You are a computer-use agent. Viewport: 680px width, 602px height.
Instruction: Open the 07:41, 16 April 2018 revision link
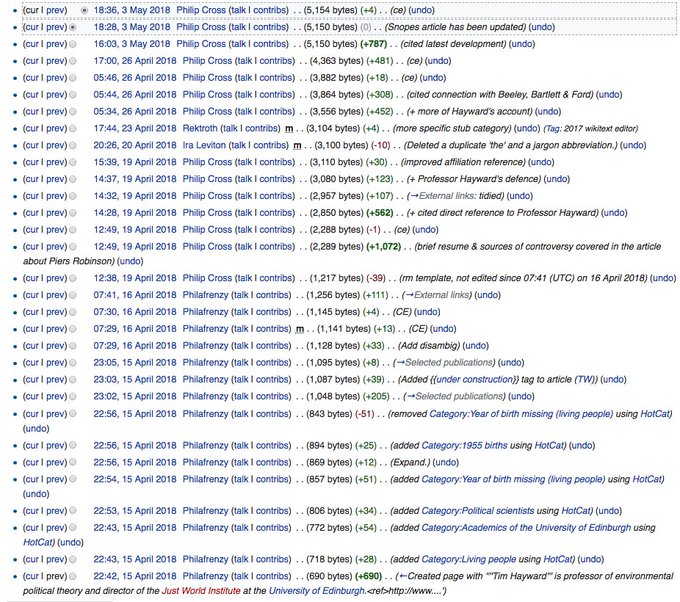point(135,295)
